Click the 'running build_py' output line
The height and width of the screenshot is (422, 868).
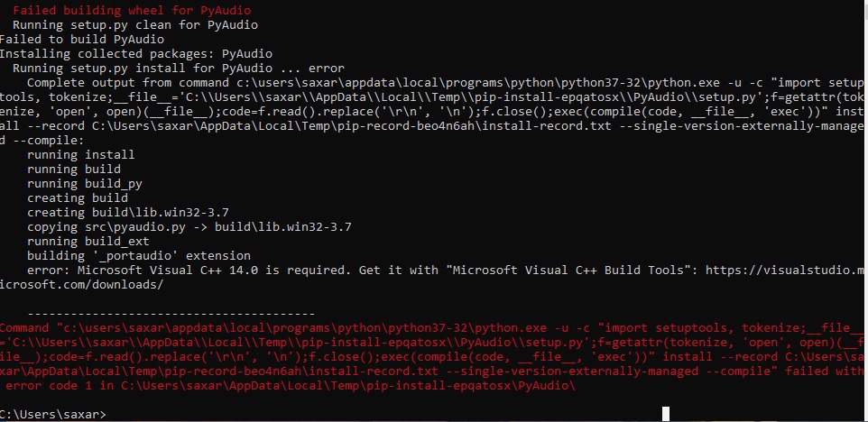click(85, 184)
